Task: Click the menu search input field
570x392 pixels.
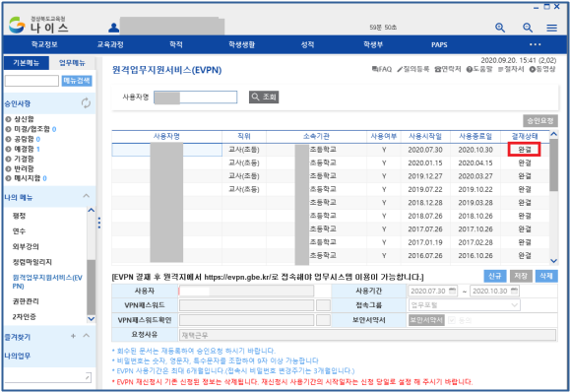Action: pos(32,81)
